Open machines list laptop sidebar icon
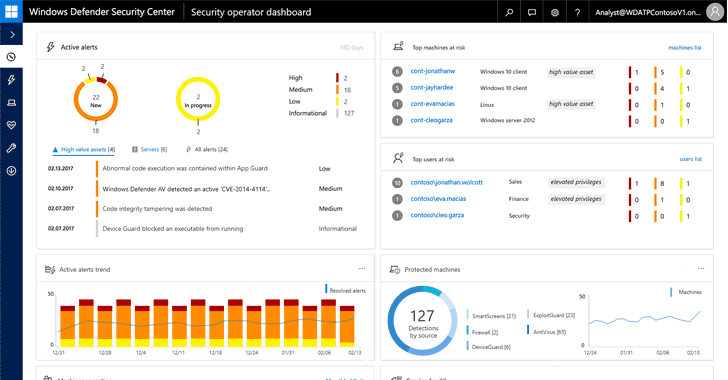This screenshot has width=728, height=380. click(12, 103)
